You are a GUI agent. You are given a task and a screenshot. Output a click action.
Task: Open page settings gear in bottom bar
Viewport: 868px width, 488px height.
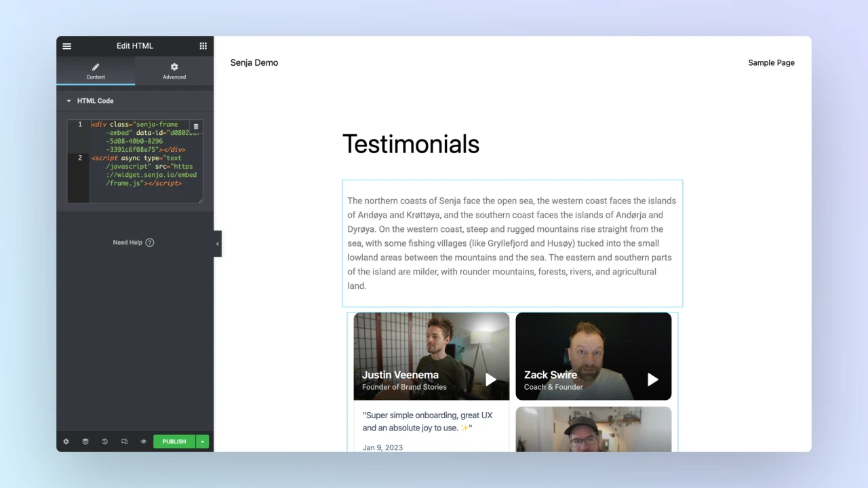pos(66,441)
